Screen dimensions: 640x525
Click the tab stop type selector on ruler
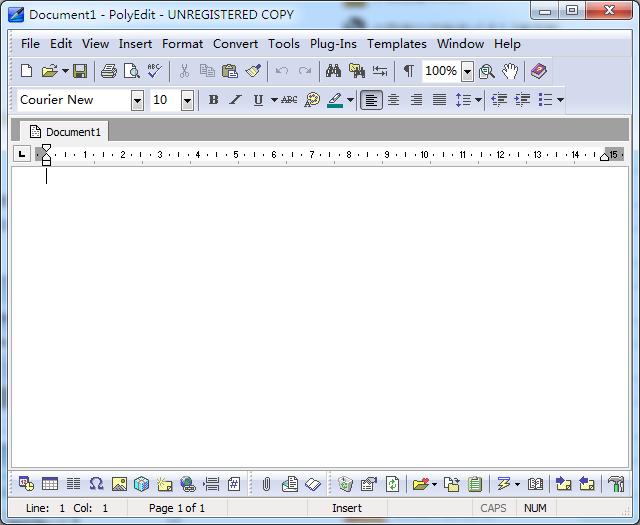[22, 154]
